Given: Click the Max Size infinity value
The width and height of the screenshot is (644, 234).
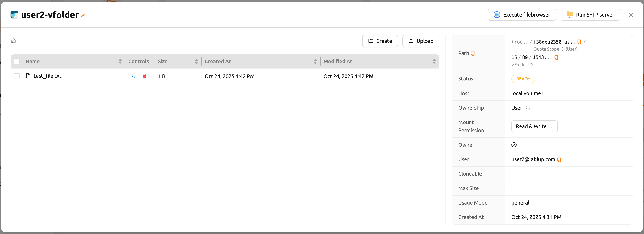Looking at the screenshot, I should (x=513, y=188).
